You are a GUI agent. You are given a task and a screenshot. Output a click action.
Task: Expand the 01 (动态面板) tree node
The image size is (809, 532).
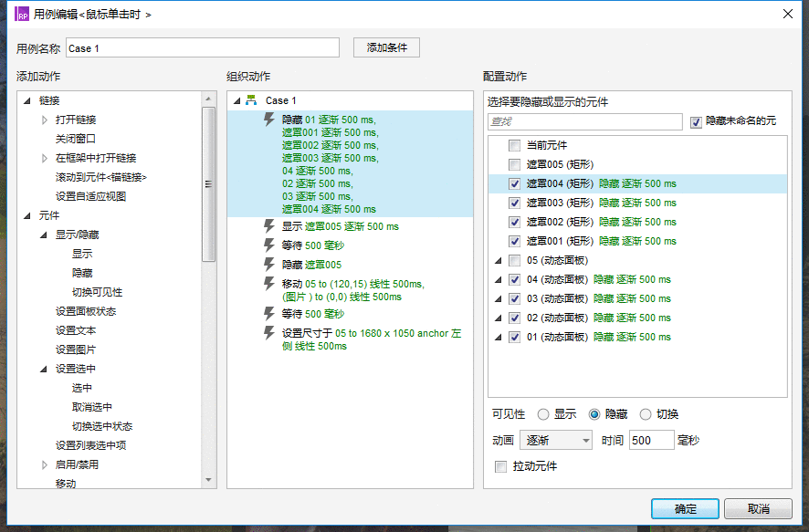[x=498, y=337]
